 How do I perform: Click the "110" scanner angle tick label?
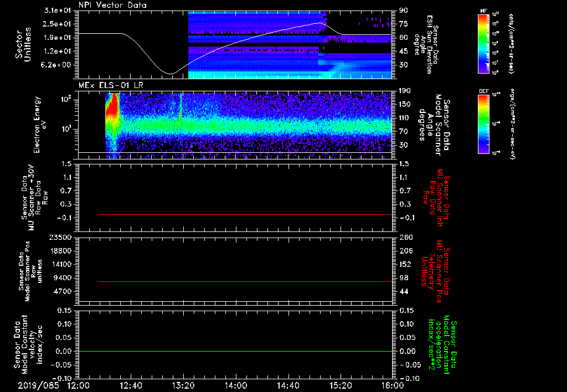point(405,118)
